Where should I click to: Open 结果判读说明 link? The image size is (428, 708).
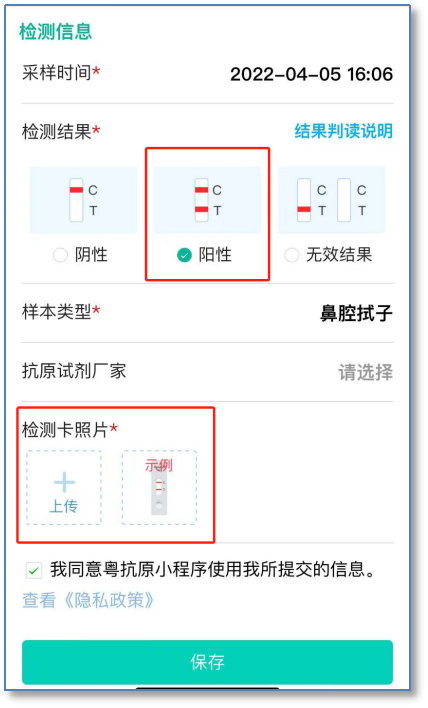click(344, 131)
